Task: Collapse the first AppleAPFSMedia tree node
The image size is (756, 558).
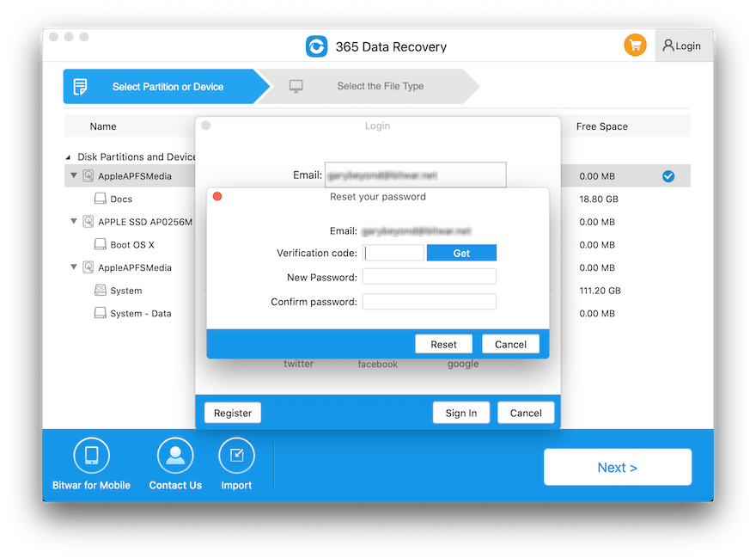Action: (74, 175)
